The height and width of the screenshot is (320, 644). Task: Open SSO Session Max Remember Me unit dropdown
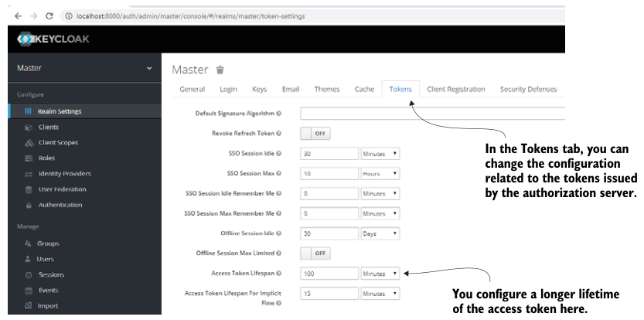coord(380,213)
